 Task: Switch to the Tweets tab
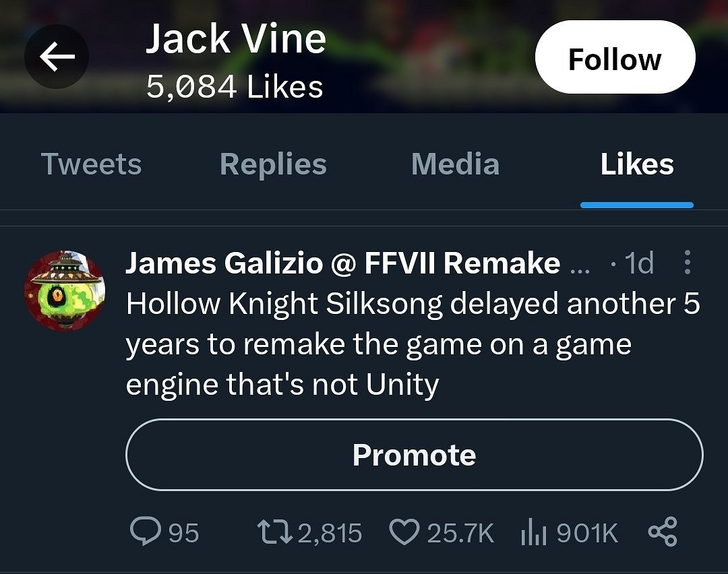[91, 164]
